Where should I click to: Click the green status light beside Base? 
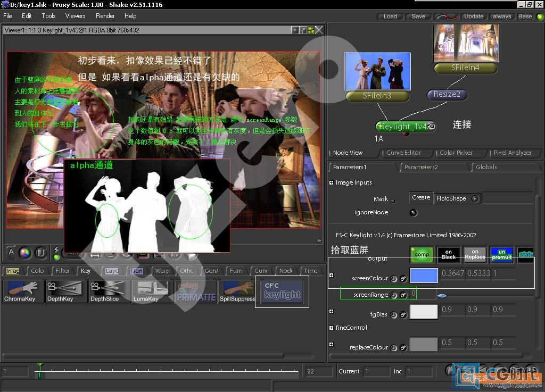point(540,16)
